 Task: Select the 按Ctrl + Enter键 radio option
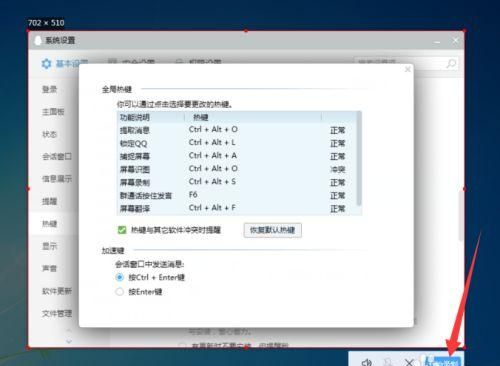119,277
